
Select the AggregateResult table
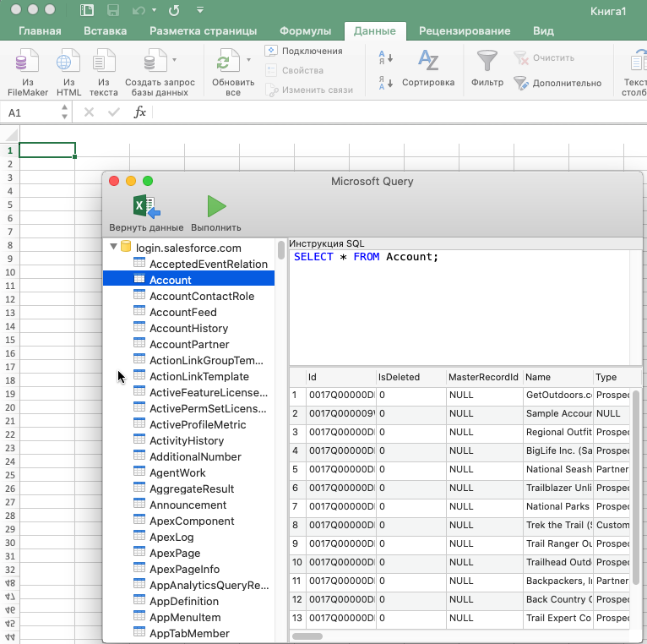pos(188,489)
